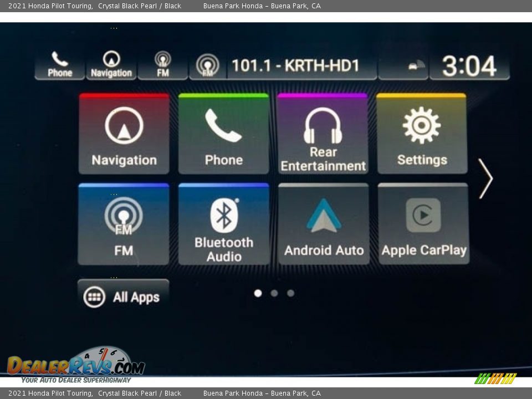Launch Apple CarPlay tile

[423, 224]
